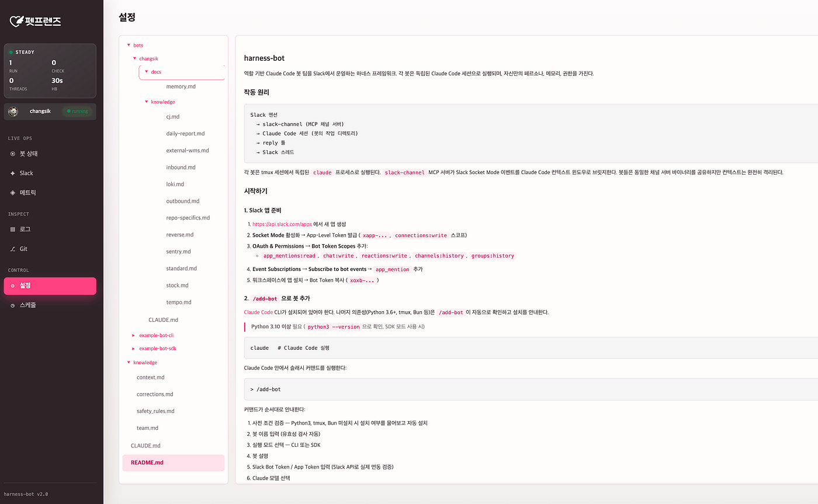818x504 pixels.
Task: Click the CHECK count in status card
Action: 54,62
